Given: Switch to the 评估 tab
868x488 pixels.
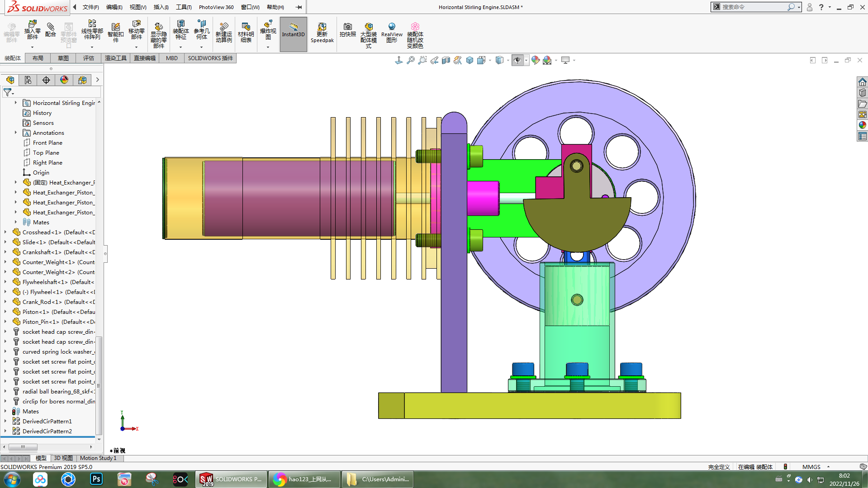Looking at the screenshot, I should [89, 58].
